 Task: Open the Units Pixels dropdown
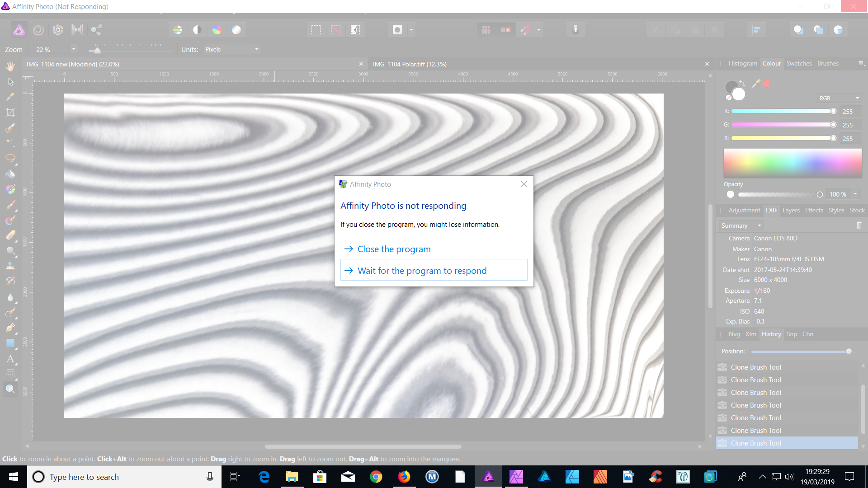pos(231,49)
